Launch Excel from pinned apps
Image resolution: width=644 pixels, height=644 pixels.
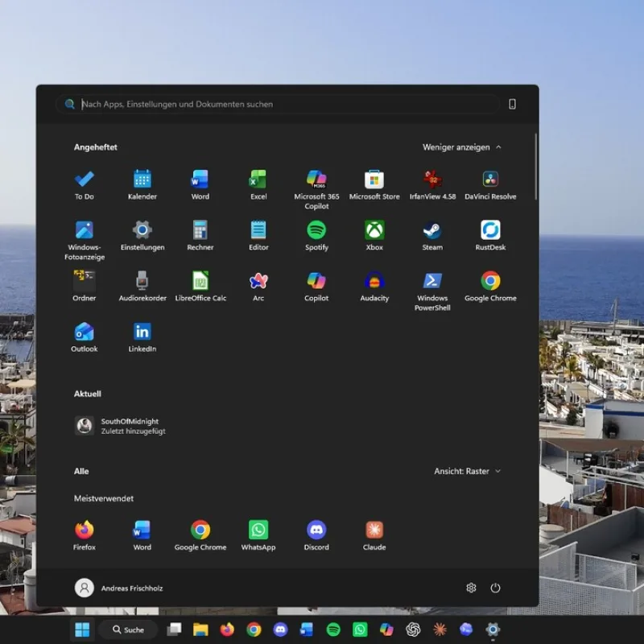coord(258,185)
